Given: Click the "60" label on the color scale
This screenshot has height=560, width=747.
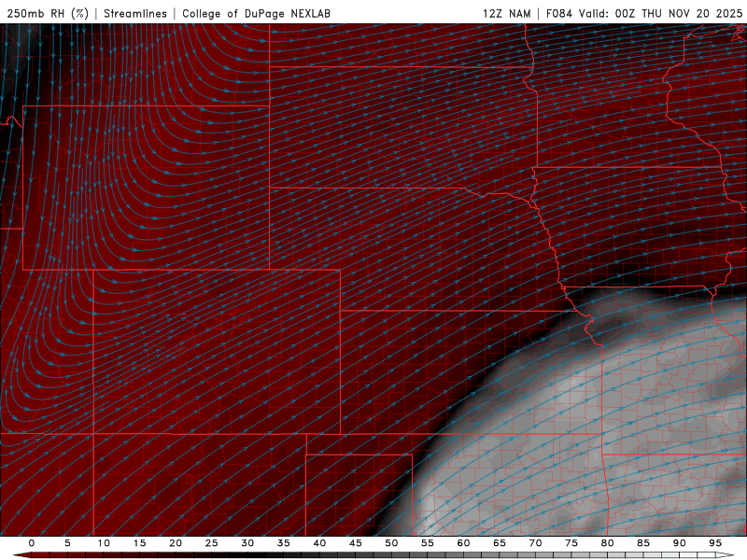Looking at the screenshot, I should [x=463, y=543].
